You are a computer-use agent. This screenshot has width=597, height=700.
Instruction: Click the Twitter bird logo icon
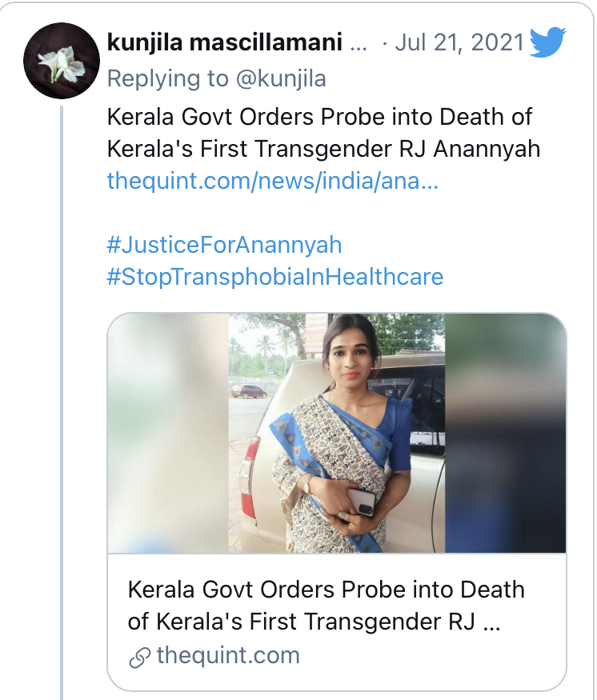point(548,42)
